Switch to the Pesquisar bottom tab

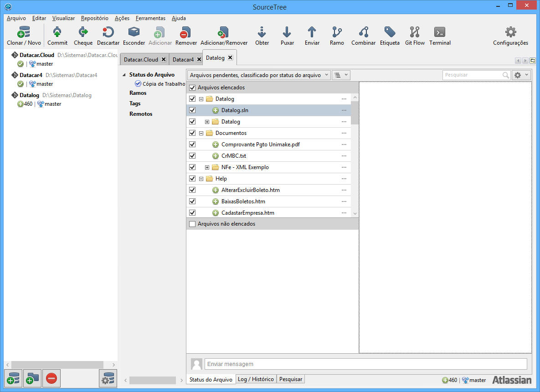tap(291, 379)
